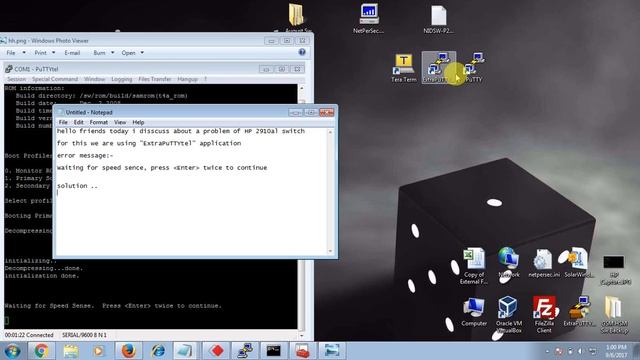The height and width of the screenshot is (360, 640).
Task: Open Photo Viewer help icon
Action: (302, 52)
